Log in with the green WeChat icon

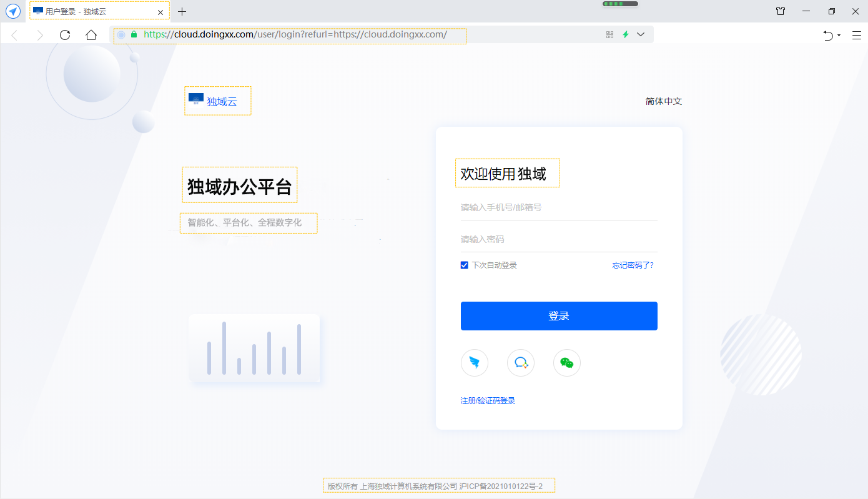click(x=567, y=363)
